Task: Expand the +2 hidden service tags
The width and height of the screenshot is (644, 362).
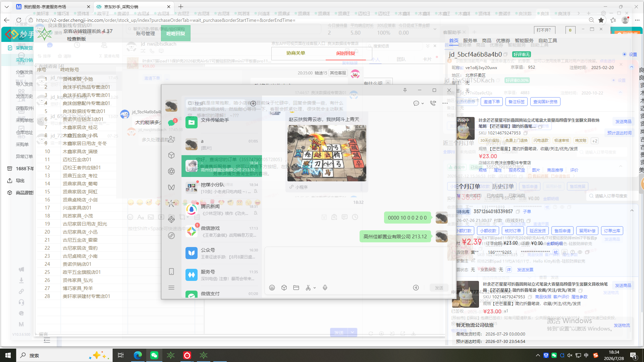Action: tap(594, 141)
